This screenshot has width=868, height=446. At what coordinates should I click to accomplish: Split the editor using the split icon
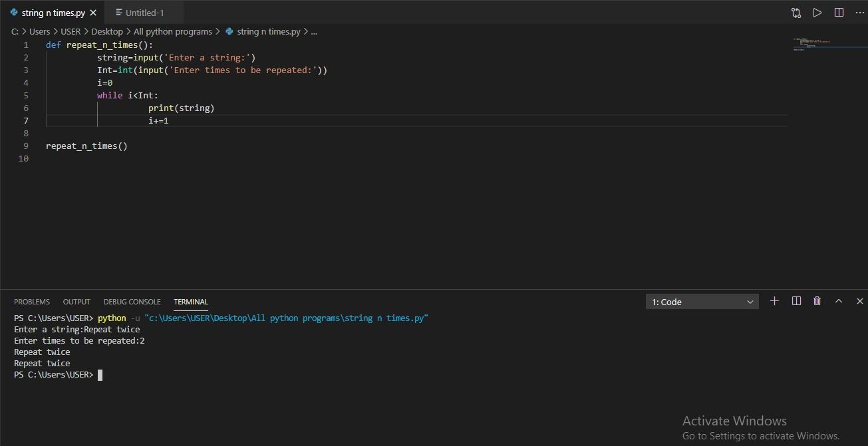[839, 12]
